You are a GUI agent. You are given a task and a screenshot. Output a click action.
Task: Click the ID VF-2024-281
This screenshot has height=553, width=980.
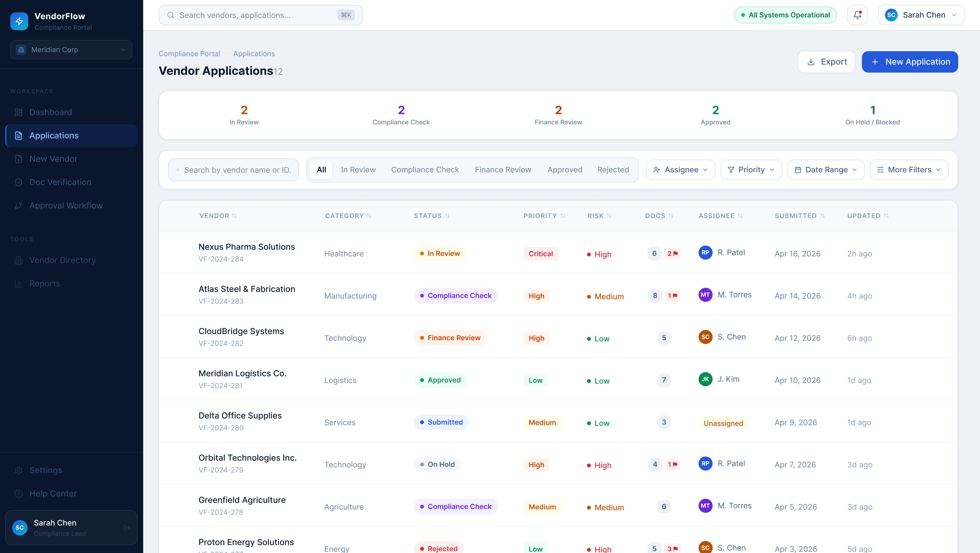pyautogui.click(x=221, y=386)
